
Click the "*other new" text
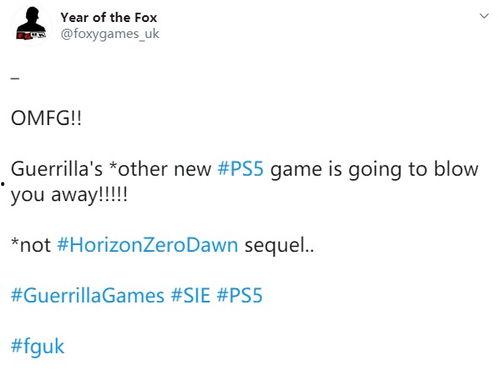tap(160, 169)
